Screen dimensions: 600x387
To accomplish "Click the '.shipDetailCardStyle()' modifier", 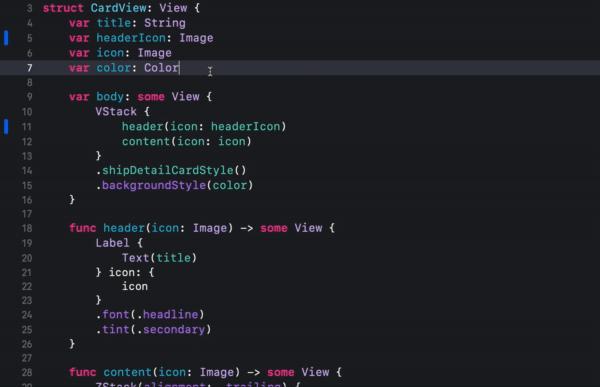I will (171, 170).
